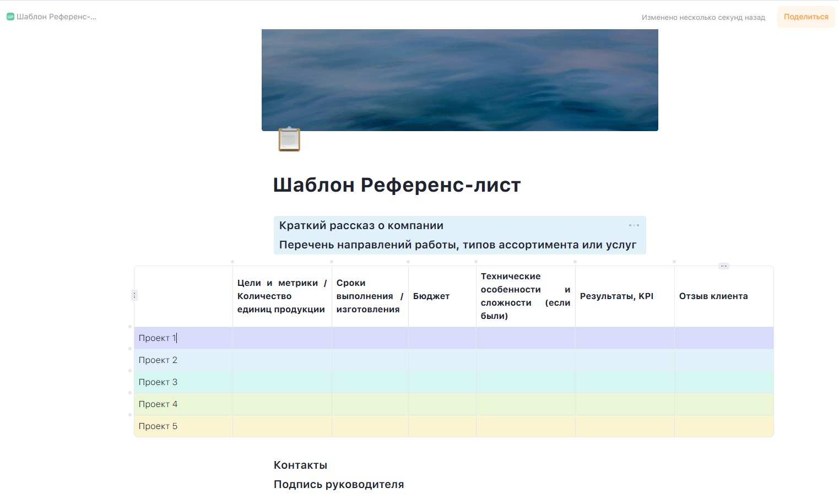Screen dimensions: 839x504
Task: Click the 'Контакты' heading
Action: (x=300, y=465)
